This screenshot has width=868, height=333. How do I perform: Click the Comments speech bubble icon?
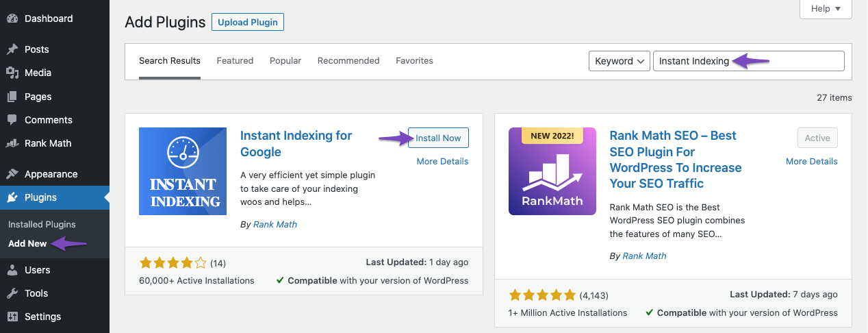click(12, 120)
